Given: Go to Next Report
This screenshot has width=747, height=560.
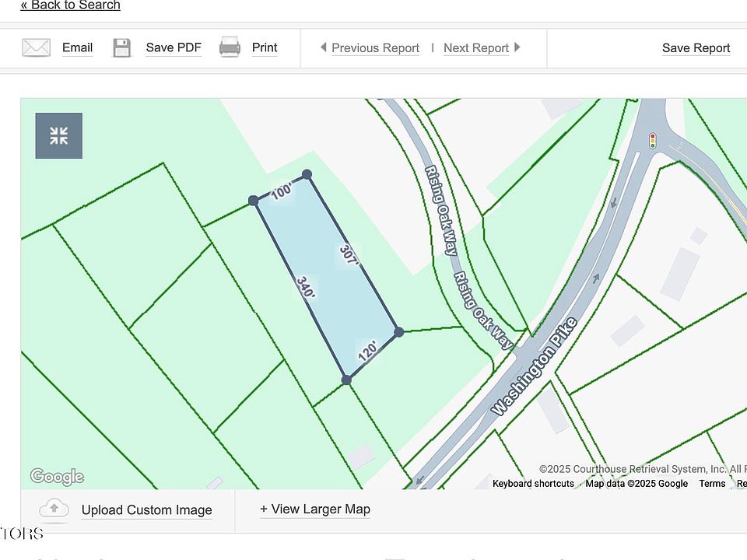Looking at the screenshot, I should [x=475, y=48].
